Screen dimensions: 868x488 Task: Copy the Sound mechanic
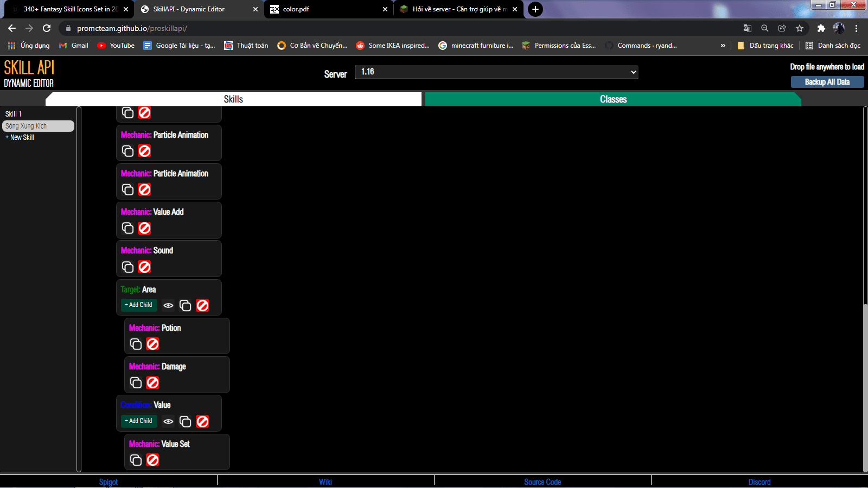(128, 267)
